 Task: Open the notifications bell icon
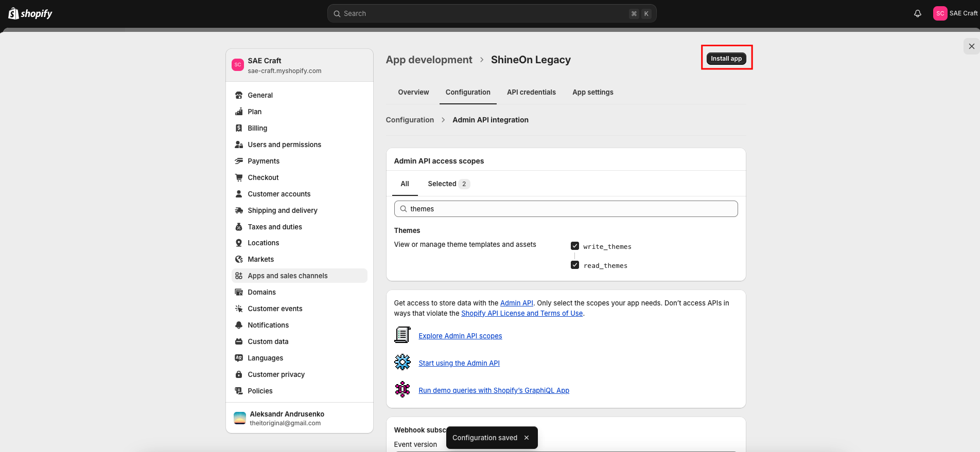click(918, 13)
